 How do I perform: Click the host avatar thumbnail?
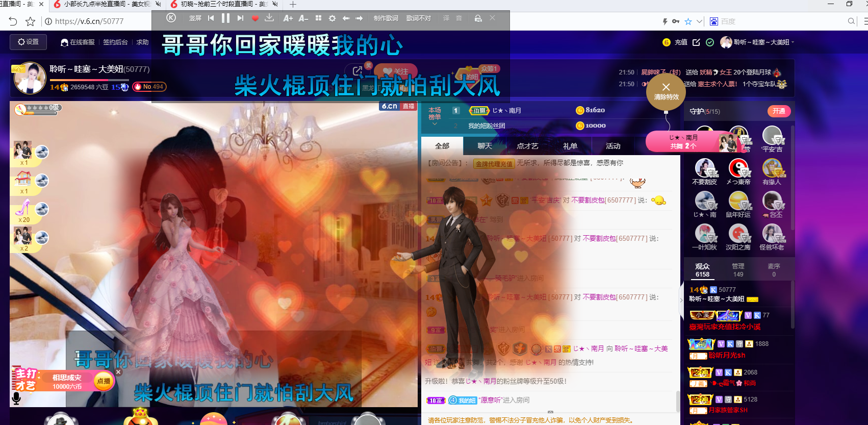30,78
